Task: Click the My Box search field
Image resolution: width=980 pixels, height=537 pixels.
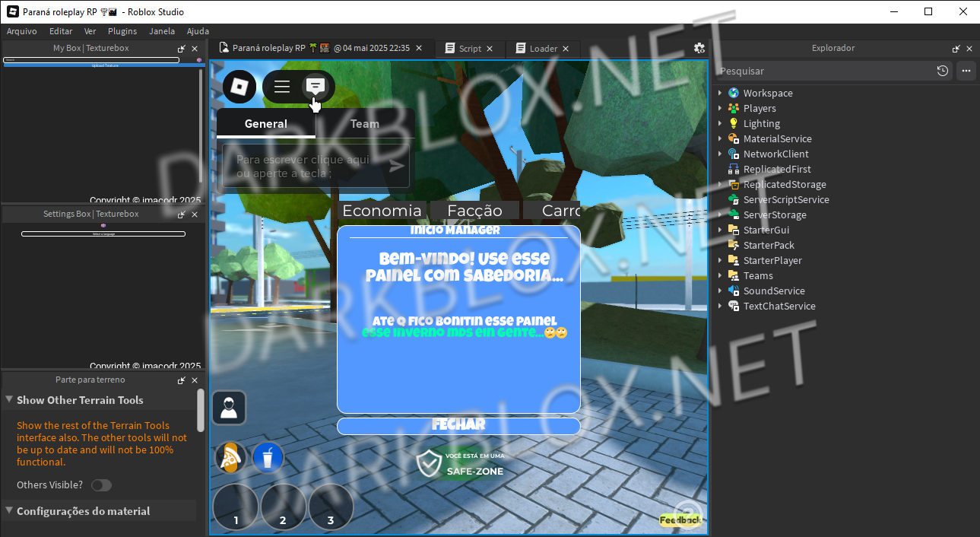Action: (91, 59)
